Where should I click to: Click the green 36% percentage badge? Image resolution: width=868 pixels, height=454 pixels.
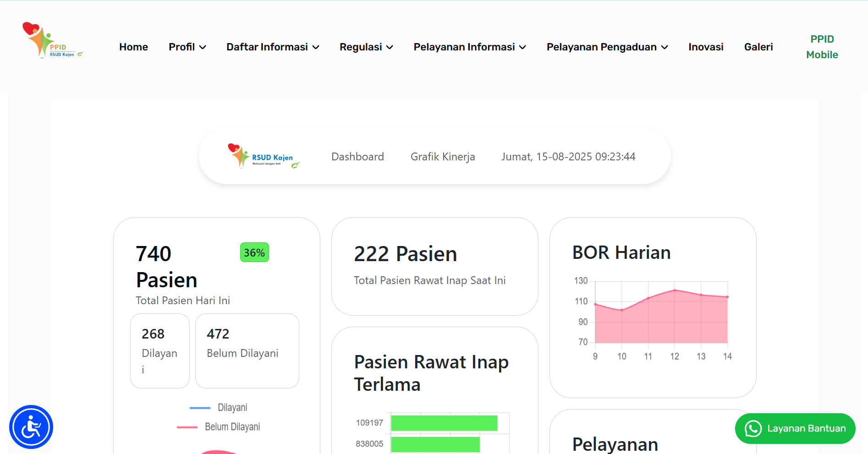pos(254,252)
